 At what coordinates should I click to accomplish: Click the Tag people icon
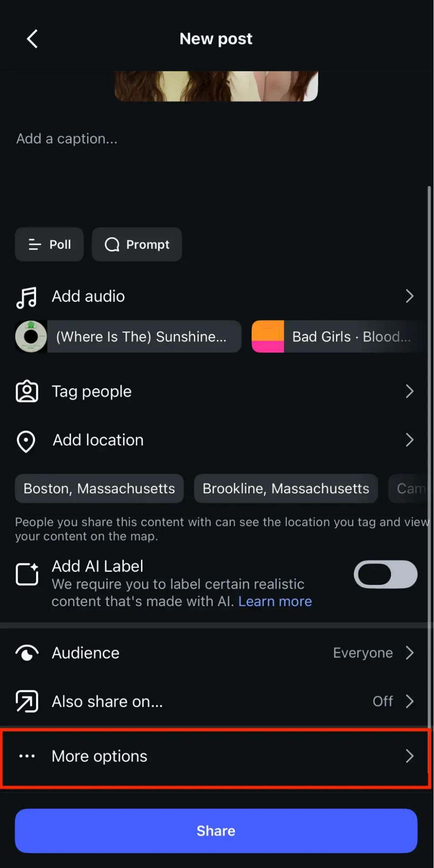pyautogui.click(x=26, y=391)
